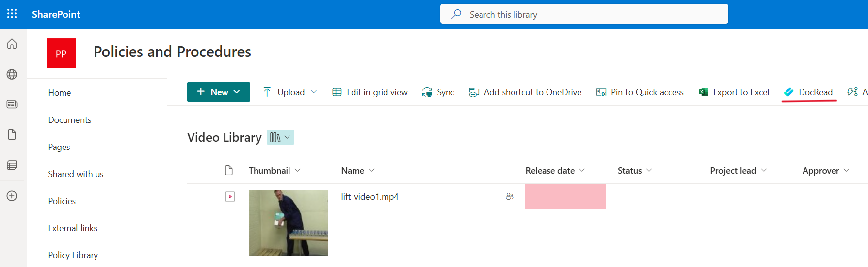The width and height of the screenshot is (868, 267).
Task: Open the globe My sites icon
Action: coord(12,74)
